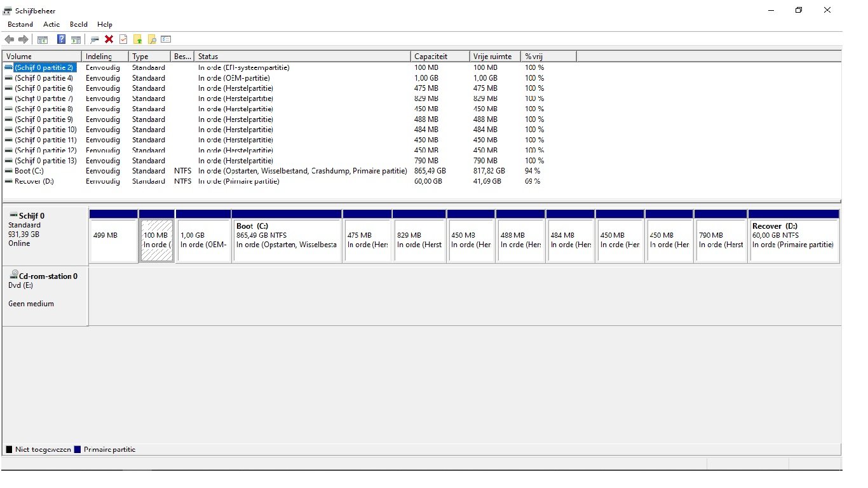Sort by the Vrije ruimte column header
This screenshot has height=488, width=868.
pos(494,57)
